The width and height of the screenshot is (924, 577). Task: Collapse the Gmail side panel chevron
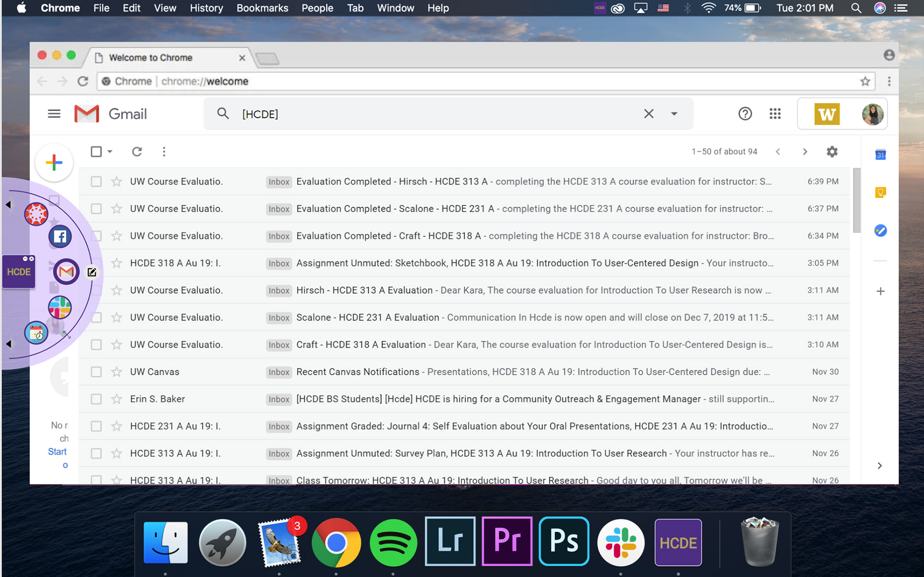[880, 466]
